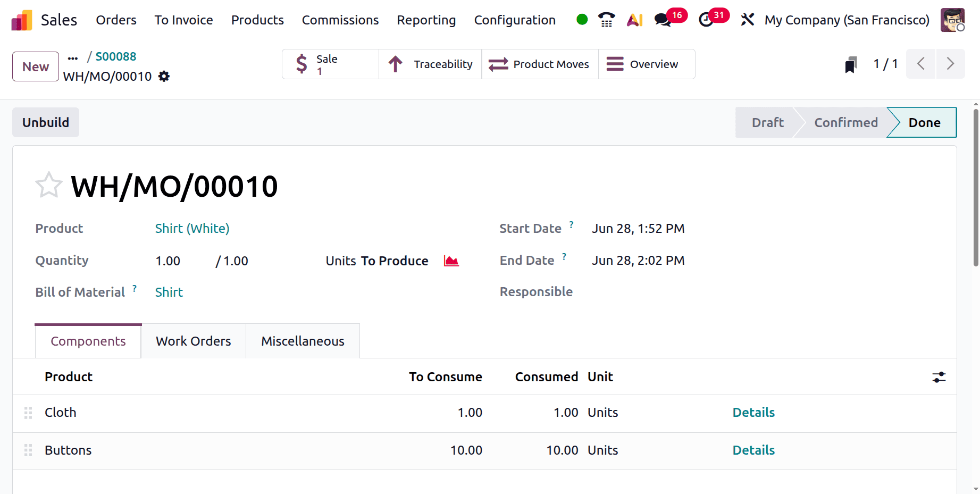Click the Cloth product cell
Viewport: 980px width, 494px height.
[61, 413]
